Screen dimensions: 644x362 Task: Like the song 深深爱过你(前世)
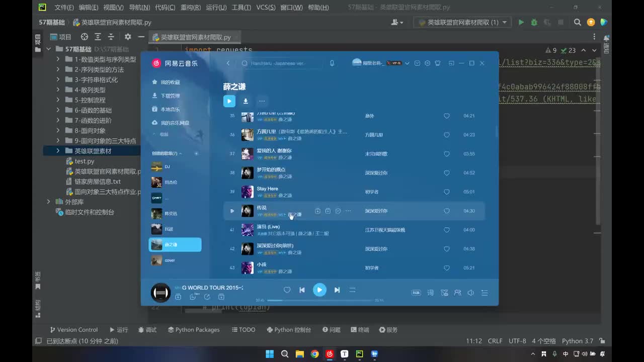click(x=446, y=249)
